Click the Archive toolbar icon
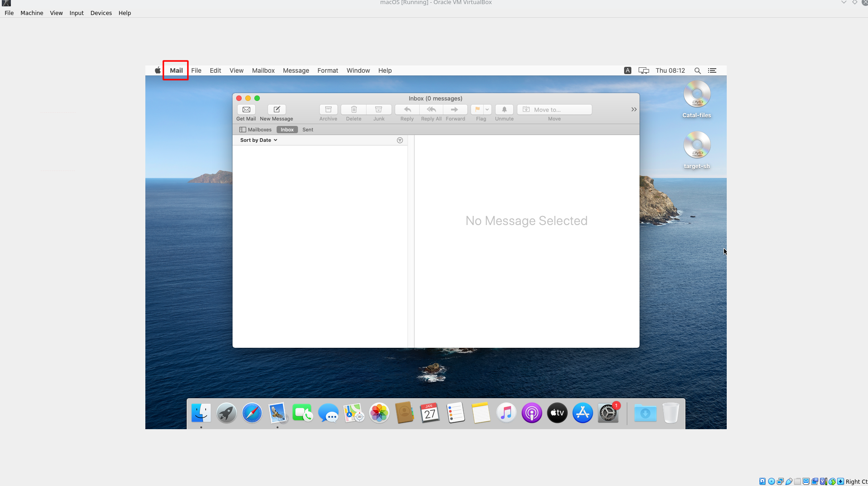This screenshot has height=486, width=868. point(328,110)
